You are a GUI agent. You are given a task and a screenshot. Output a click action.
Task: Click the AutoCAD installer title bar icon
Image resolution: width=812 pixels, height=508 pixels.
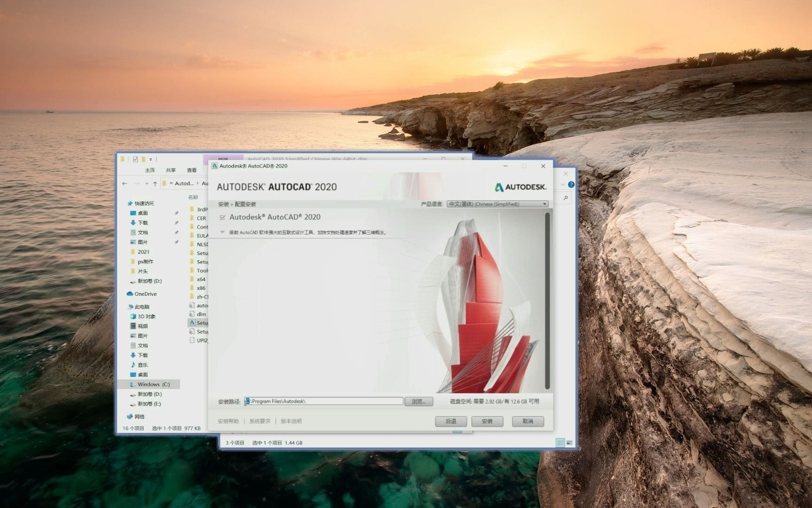(215, 166)
